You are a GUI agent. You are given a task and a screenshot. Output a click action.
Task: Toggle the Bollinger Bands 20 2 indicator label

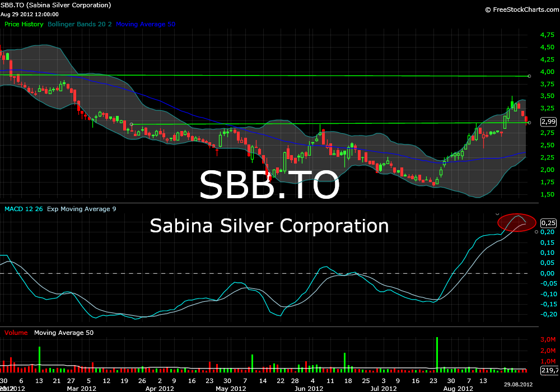tap(80, 24)
